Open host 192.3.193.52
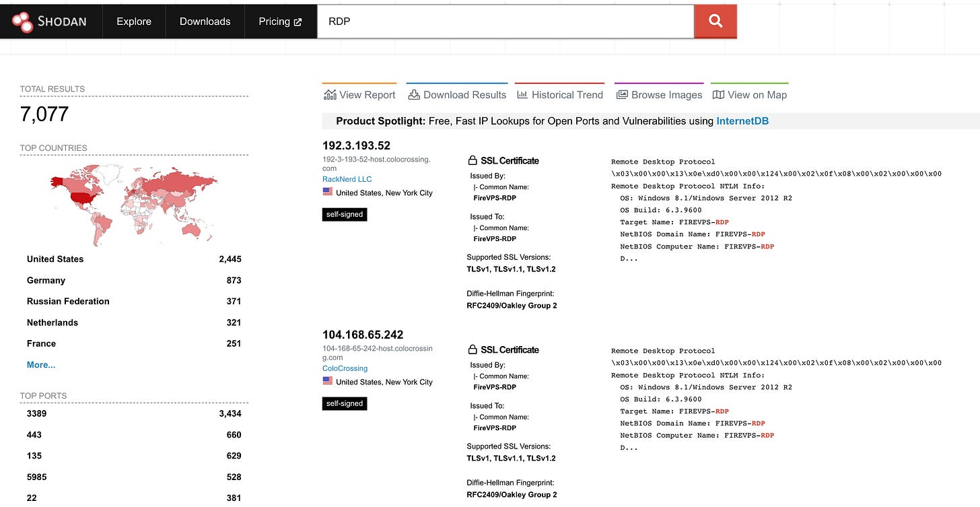Viewport: 980px width, 507px height. 356,145
